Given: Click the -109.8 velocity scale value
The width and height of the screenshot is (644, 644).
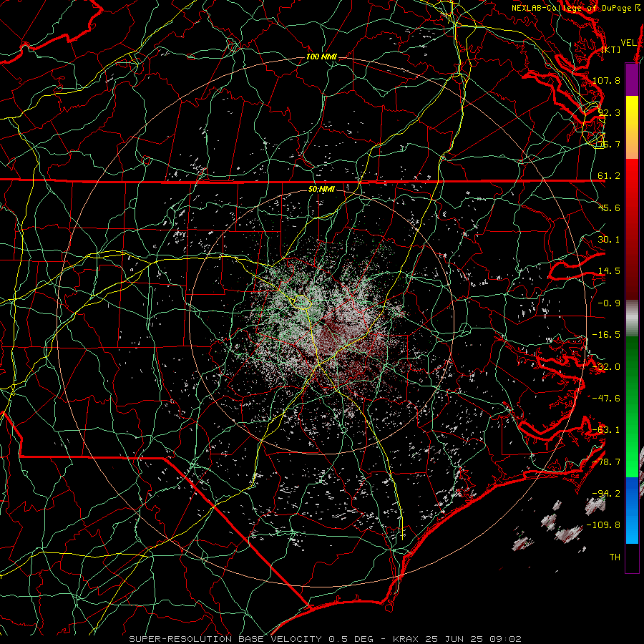Looking at the screenshot, I should (604, 525).
